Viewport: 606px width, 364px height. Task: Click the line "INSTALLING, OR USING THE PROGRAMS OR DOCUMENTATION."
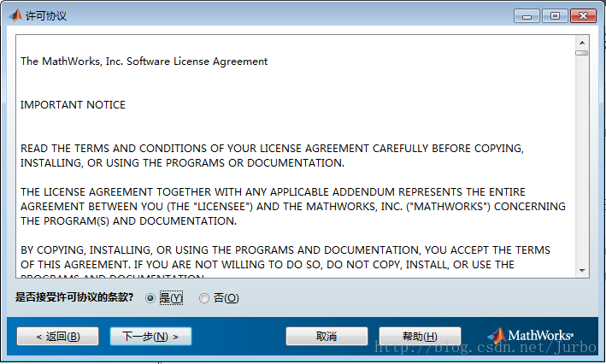[182, 163]
